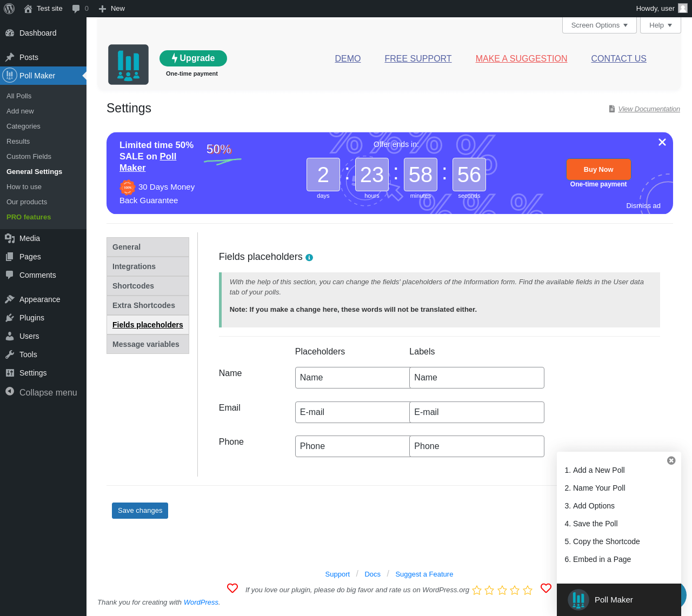
Task: Open the Extra Shortcodes tab
Action: pos(148,305)
